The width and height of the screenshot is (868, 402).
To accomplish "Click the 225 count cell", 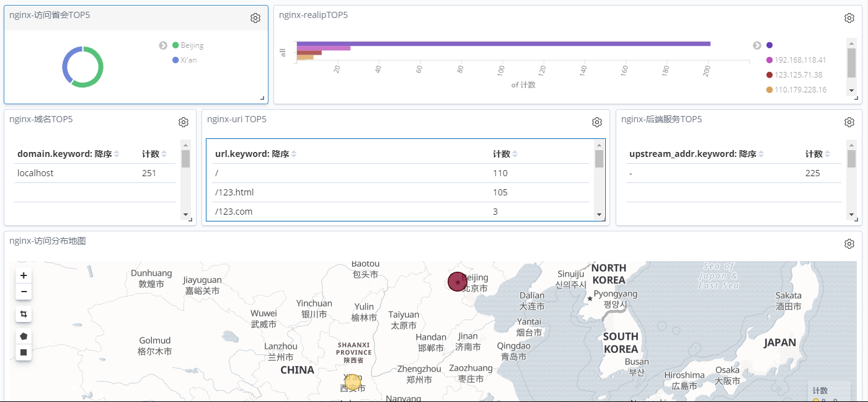I will tap(813, 173).
